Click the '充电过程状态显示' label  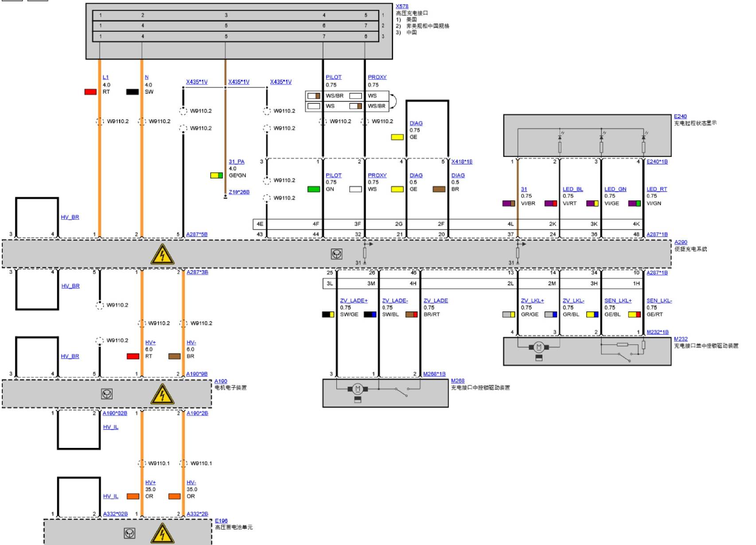pyautogui.click(x=695, y=123)
